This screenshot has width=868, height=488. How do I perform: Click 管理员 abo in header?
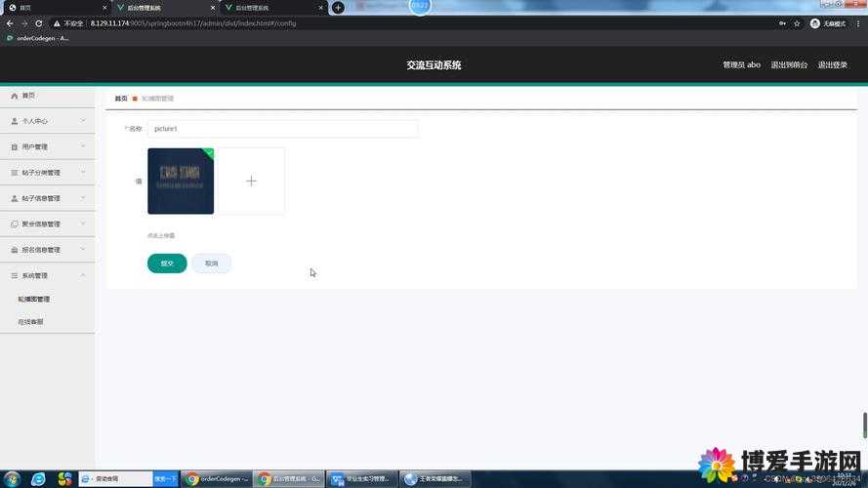741,64
